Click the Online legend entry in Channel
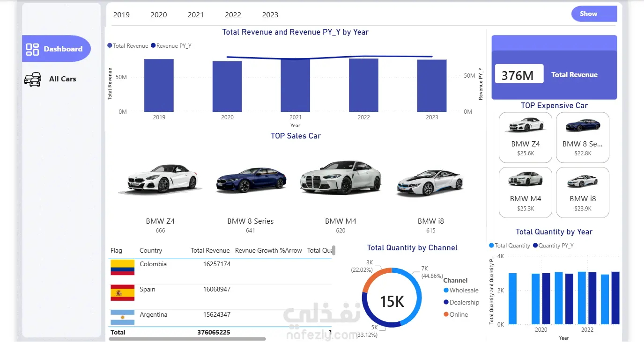 click(x=456, y=314)
